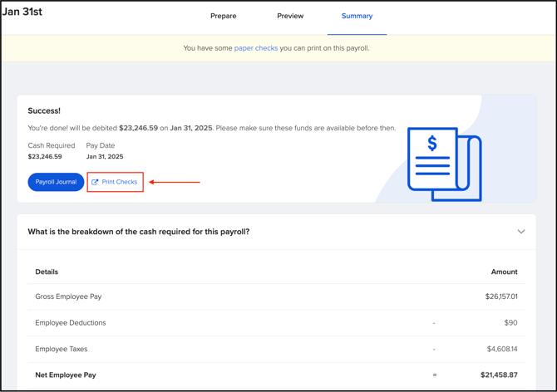The width and height of the screenshot is (557, 392).
Task: Click the Jan 31st payroll title
Action: [x=22, y=12]
